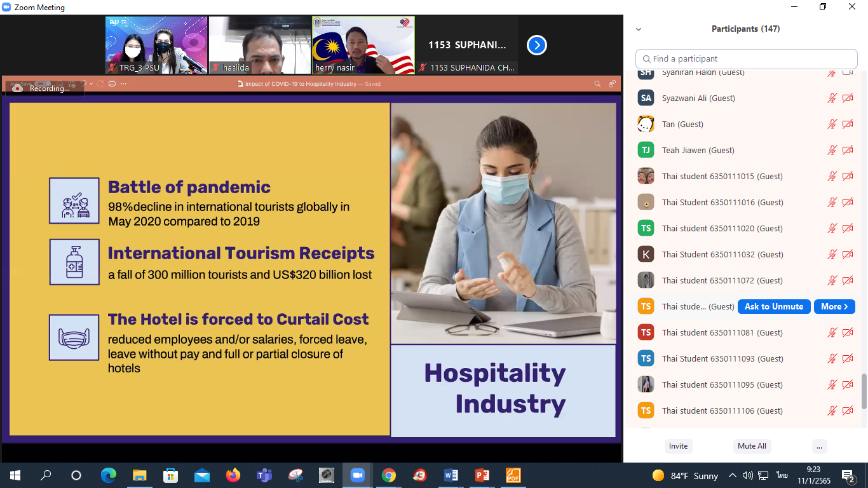The image size is (868, 488).
Task: Open Word from the taskbar
Action: pyautogui.click(x=451, y=475)
